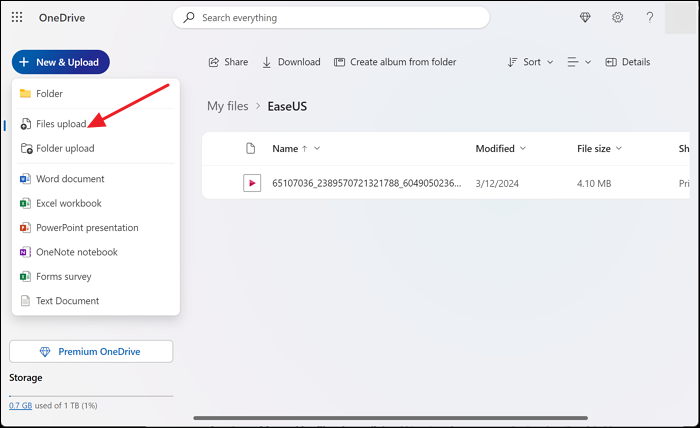Screen dimensions: 700x428
Task: Choose Files upload from the menu
Action: tap(61, 124)
